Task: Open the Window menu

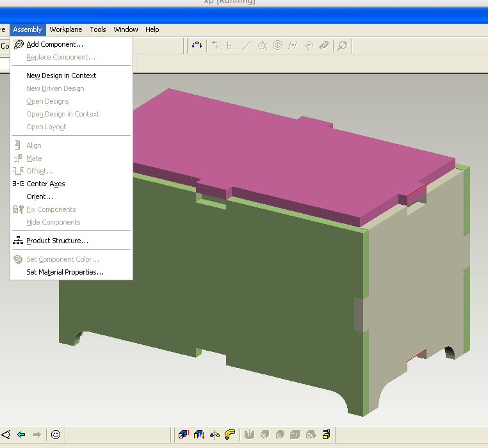Action: click(126, 29)
